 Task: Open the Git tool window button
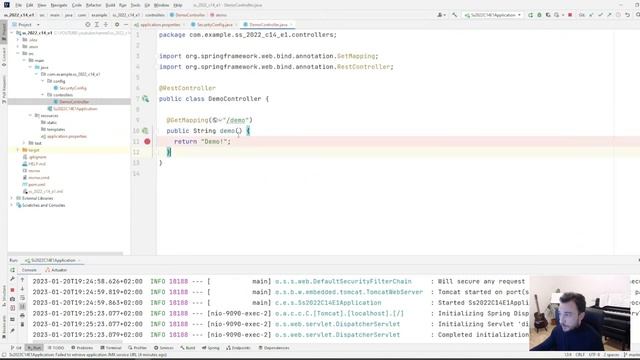pos(16,348)
